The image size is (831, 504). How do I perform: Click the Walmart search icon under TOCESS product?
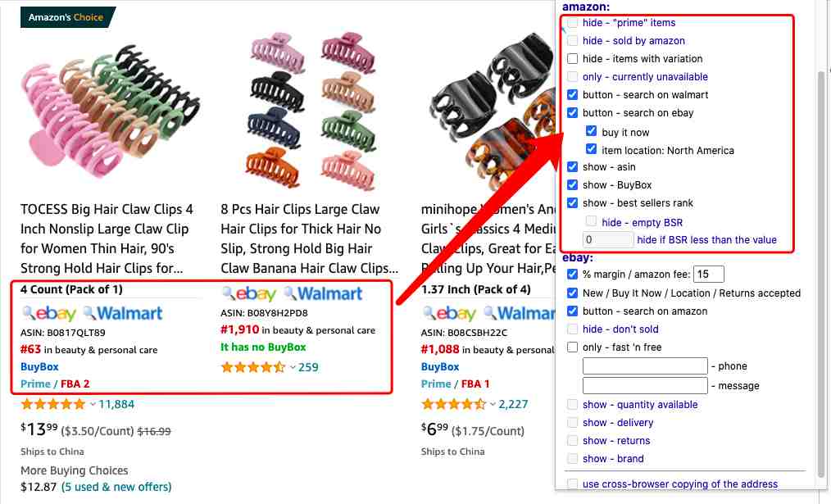[x=123, y=313]
